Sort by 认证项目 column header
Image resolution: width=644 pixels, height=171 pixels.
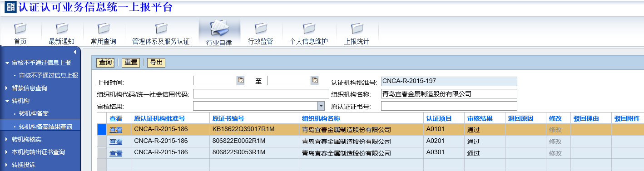439,118
